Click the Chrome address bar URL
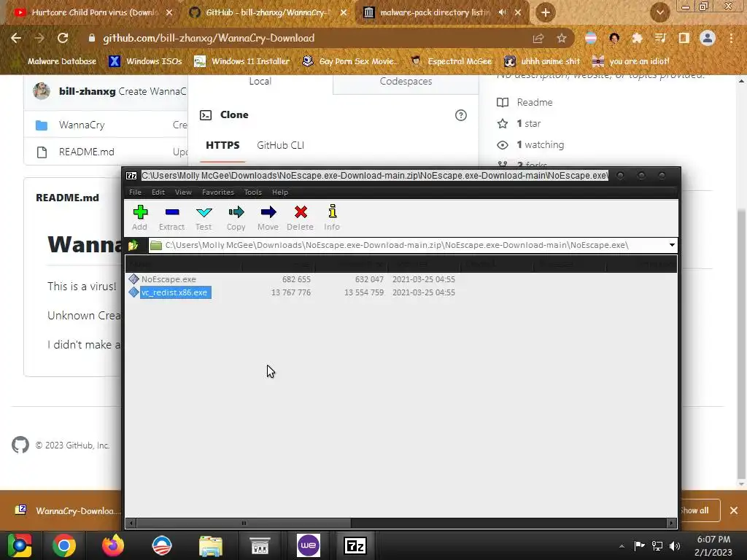The height and width of the screenshot is (560, 747). point(209,38)
